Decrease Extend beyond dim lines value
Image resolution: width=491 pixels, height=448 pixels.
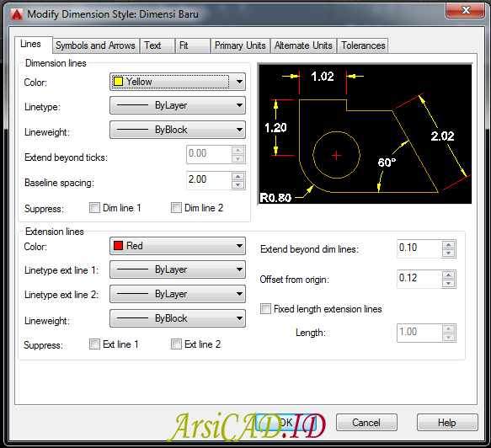coord(448,253)
